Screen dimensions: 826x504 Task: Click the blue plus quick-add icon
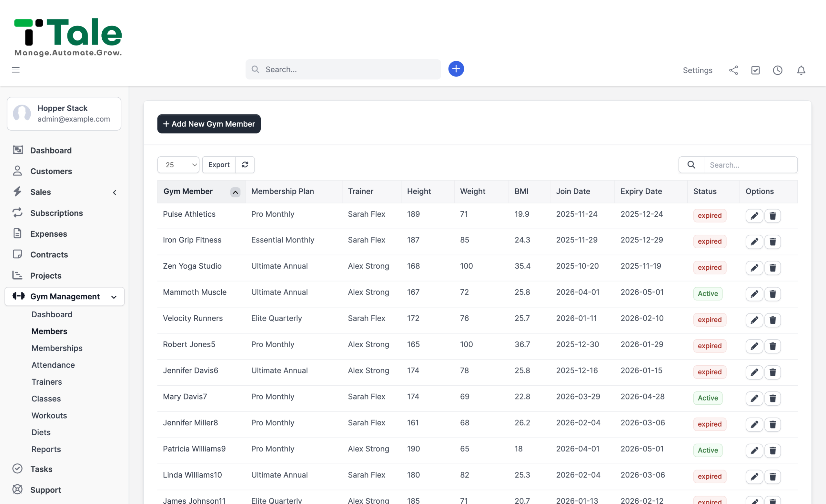point(456,69)
